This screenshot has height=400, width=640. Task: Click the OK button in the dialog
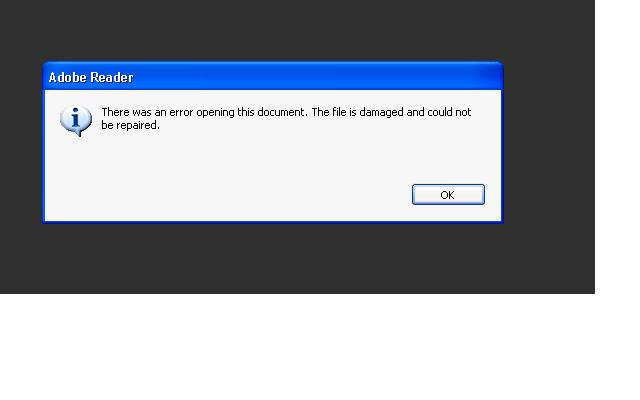[448, 194]
